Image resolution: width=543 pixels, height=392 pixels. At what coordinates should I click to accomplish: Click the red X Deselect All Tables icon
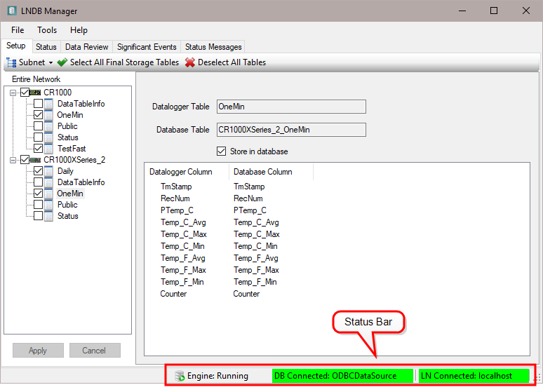[x=190, y=62]
